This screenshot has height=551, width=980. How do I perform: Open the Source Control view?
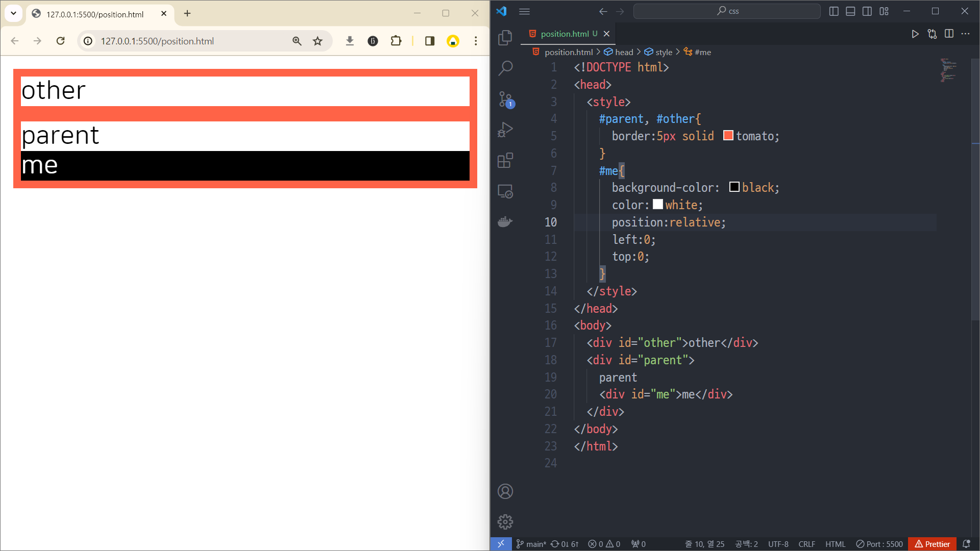(505, 99)
